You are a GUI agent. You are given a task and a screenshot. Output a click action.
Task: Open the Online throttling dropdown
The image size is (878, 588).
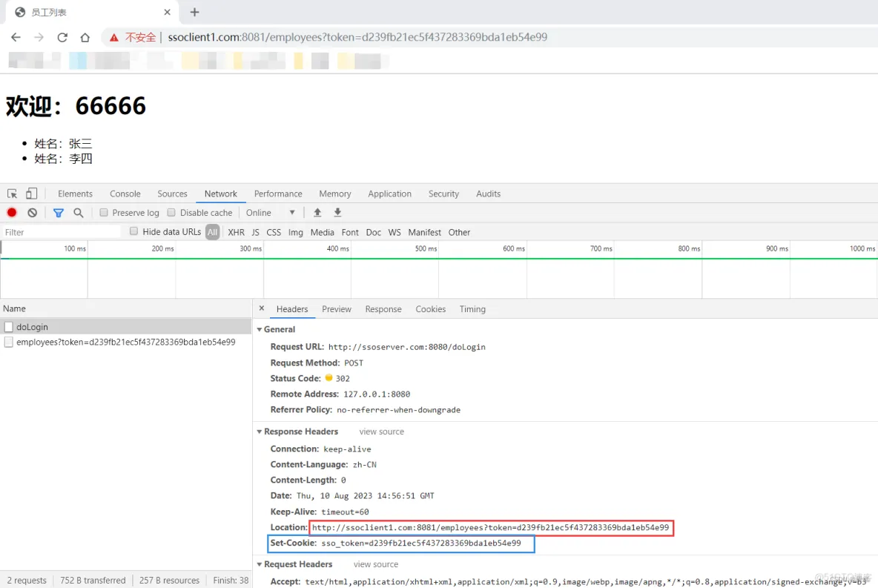point(270,212)
